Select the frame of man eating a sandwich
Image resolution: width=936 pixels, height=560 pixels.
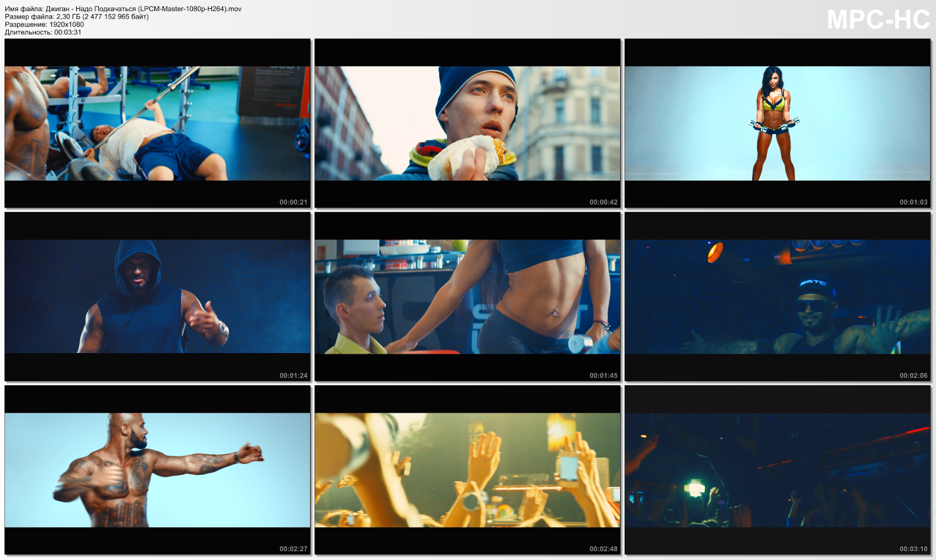pyautogui.click(x=467, y=123)
